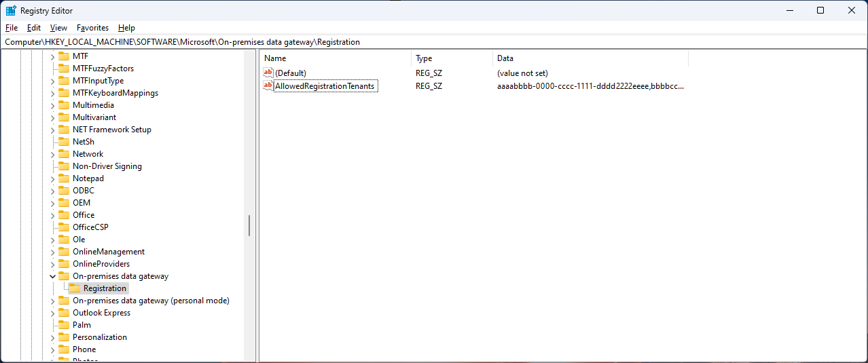
Task: Expand the MTFKeyboardMappings key
Action: coord(53,93)
